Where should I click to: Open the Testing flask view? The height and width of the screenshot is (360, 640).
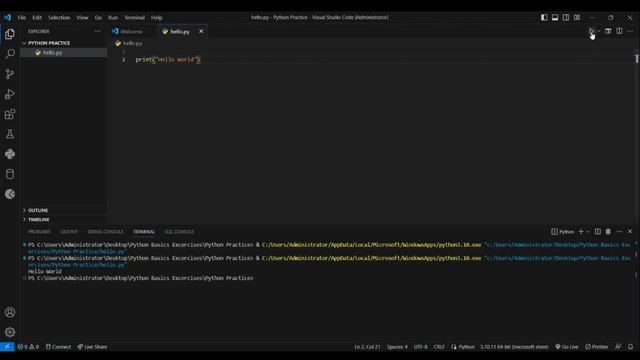click(10, 134)
